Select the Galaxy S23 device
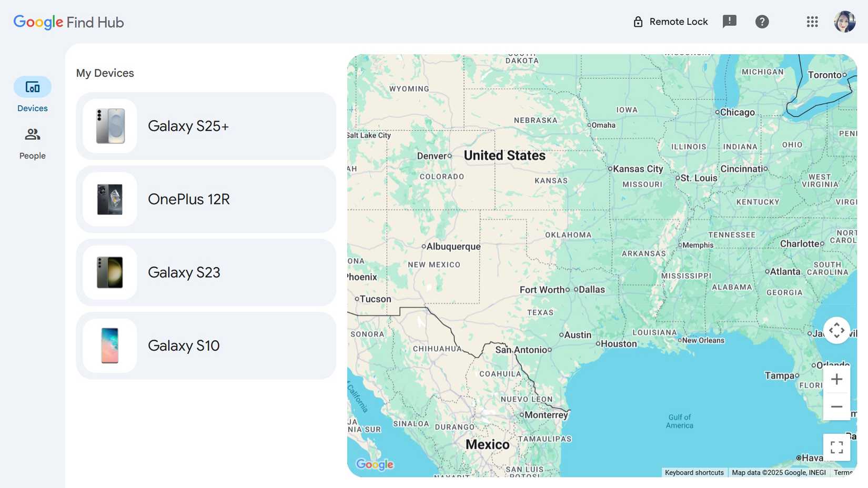Viewport: 868px width, 488px height. [206, 272]
